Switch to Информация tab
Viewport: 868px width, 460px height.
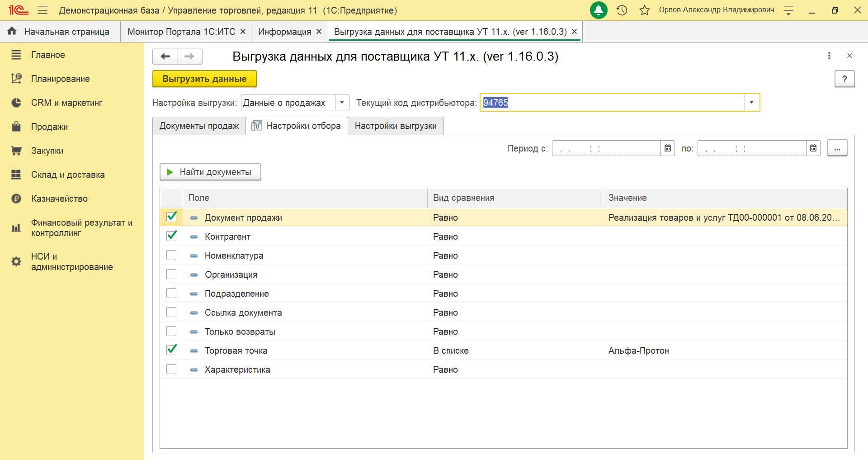pos(284,32)
